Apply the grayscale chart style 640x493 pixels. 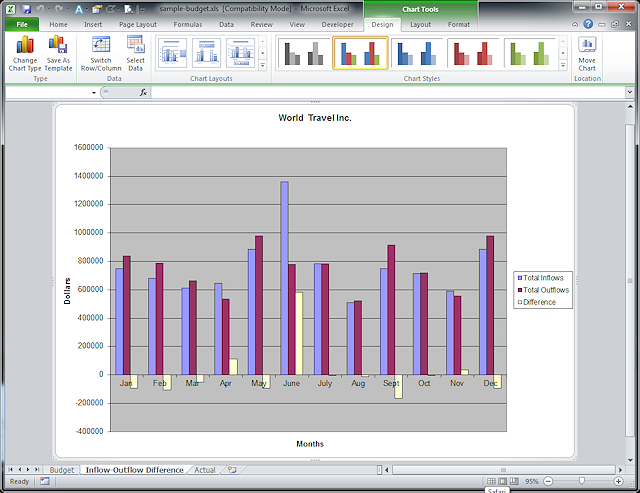click(304, 53)
